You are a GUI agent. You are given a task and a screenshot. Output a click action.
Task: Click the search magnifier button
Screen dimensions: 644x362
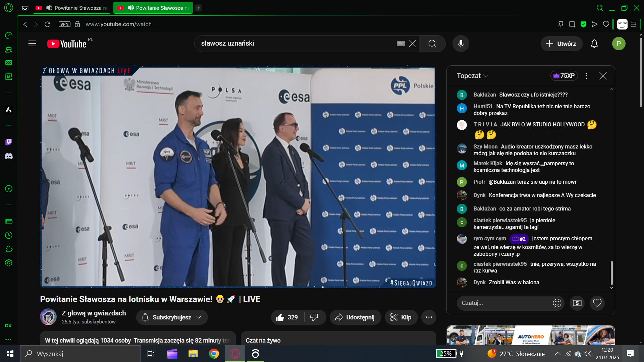pyautogui.click(x=432, y=44)
